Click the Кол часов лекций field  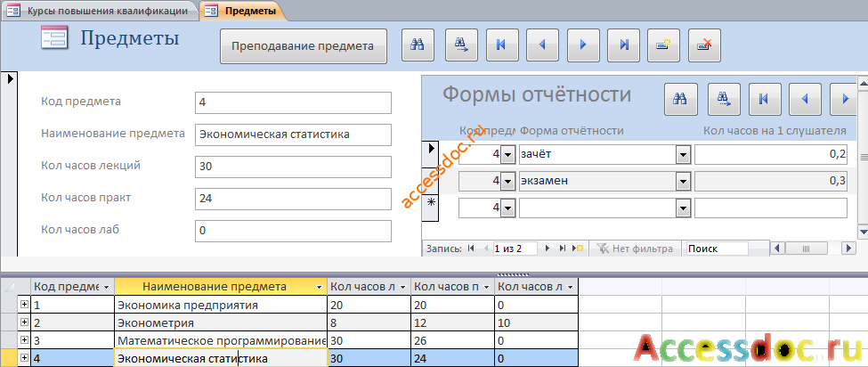click(x=294, y=167)
